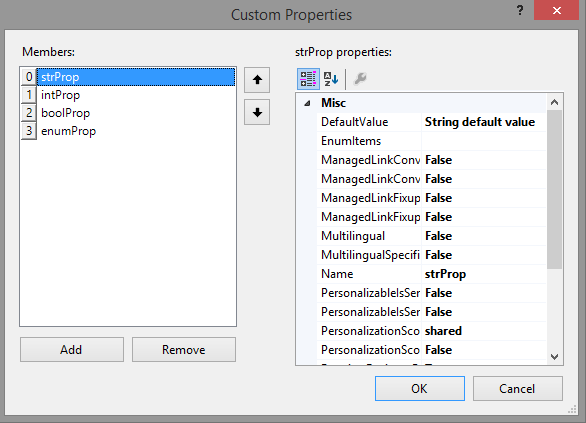Add a new member
Screen dimensions: 586x423
pos(72,350)
